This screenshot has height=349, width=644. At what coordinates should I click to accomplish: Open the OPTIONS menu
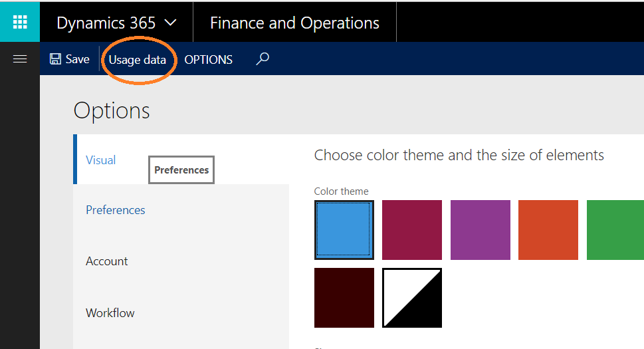tap(209, 60)
